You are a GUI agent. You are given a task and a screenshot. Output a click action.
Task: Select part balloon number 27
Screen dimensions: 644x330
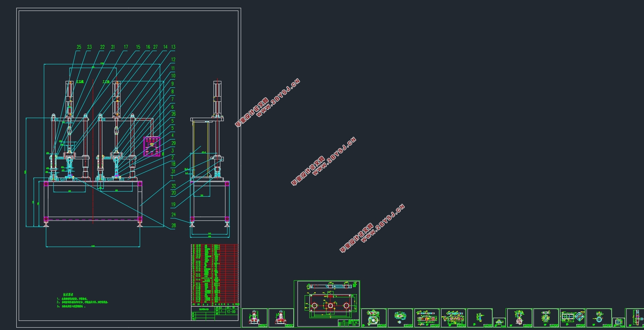[155, 47]
